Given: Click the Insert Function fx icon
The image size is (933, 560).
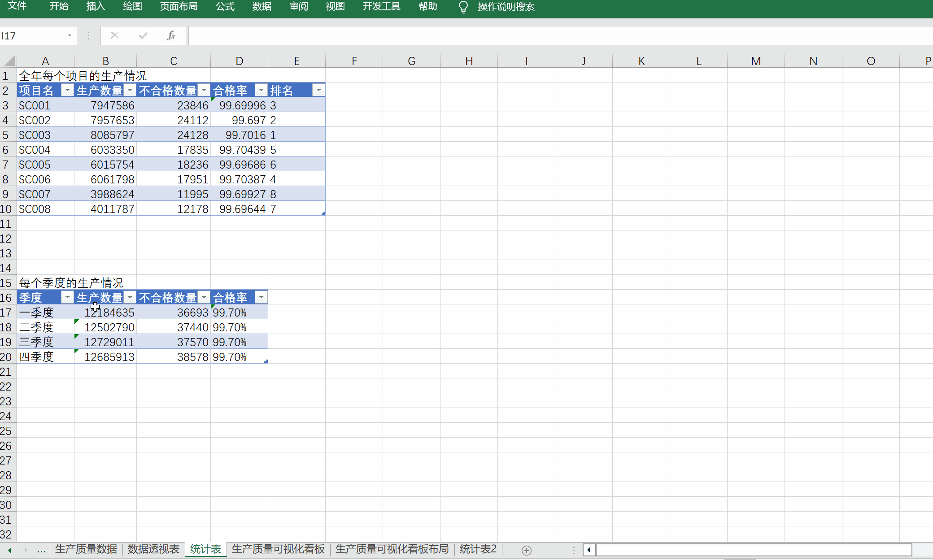Looking at the screenshot, I should 171,35.
